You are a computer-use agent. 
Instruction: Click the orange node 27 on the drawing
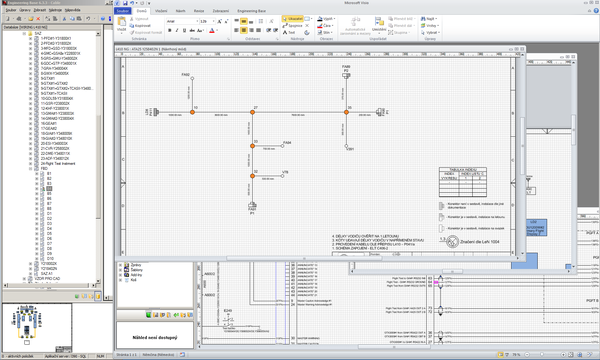point(253,112)
